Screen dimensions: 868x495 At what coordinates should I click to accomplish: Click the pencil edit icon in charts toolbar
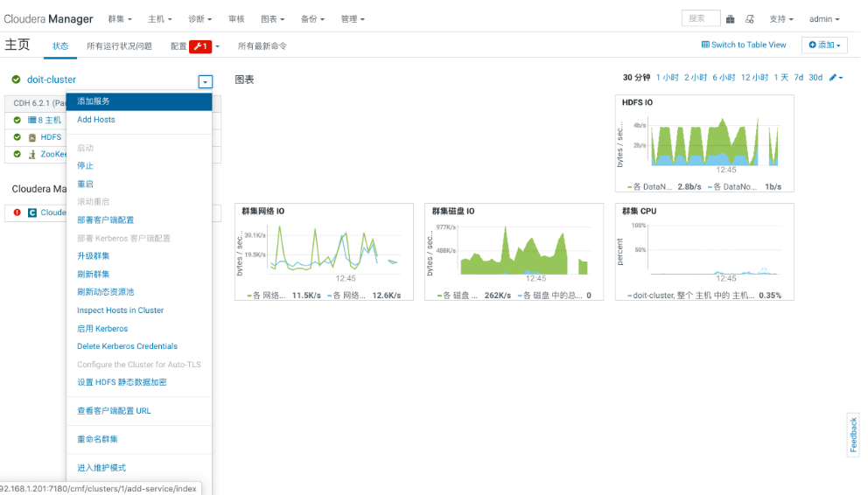[x=833, y=78]
